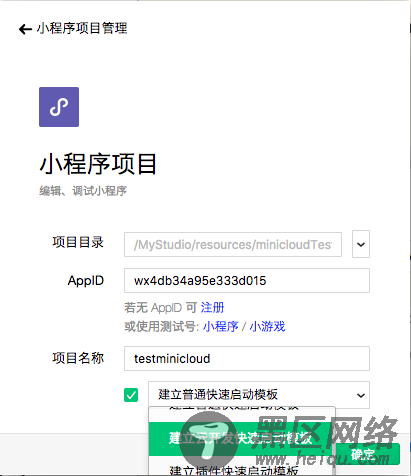Click the 项目目录 path input field
The width and height of the screenshot is (411, 476).
[x=233, y=245]
